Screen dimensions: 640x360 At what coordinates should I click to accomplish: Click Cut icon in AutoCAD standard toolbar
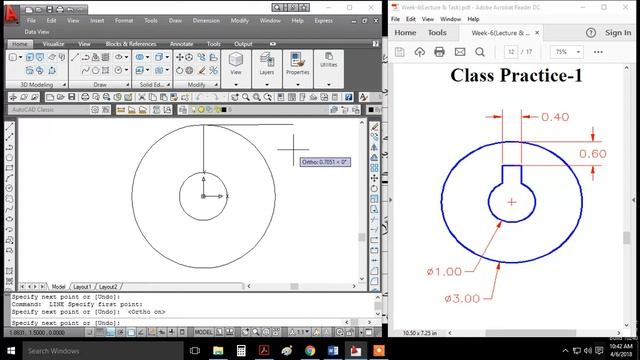pos(142,97)
